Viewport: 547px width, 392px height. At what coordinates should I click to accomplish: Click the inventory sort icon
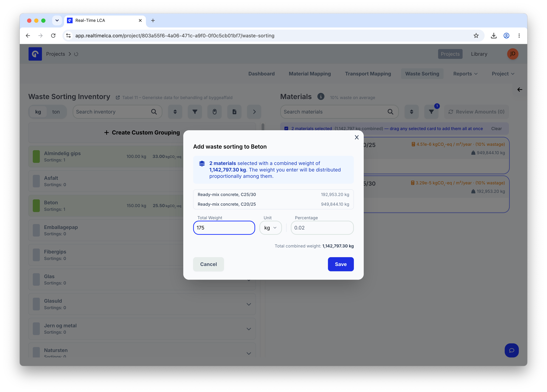click(175, 112)
